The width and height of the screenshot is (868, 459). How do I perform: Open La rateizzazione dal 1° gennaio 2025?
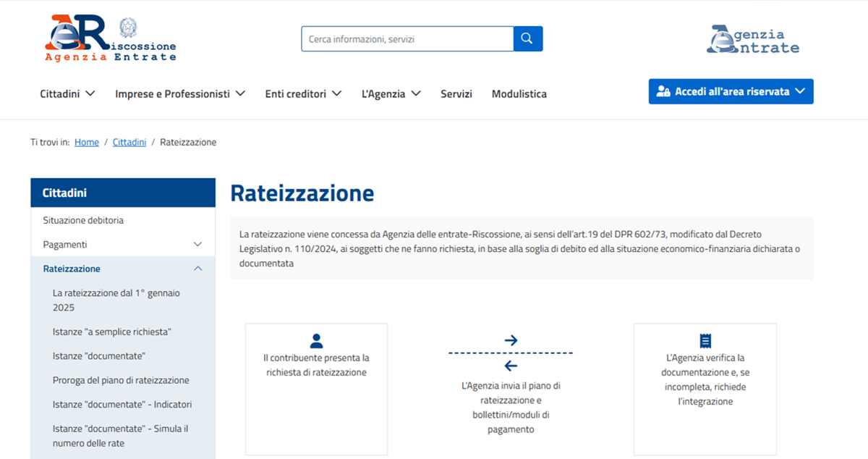tap(116, 300)
